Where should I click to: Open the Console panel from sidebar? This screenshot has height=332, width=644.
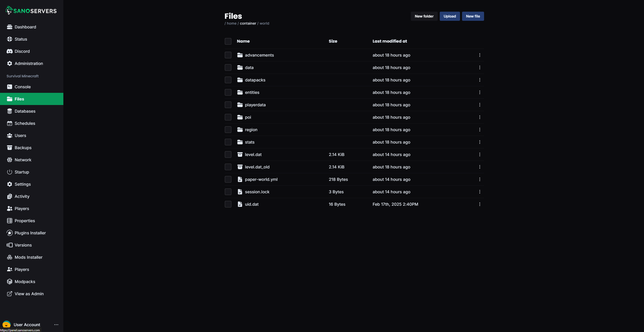click(22, 87)
